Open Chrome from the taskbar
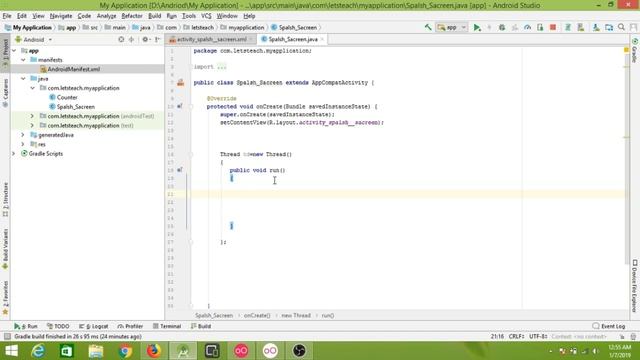Screen dimensions: 640x360 coord(126,351)
